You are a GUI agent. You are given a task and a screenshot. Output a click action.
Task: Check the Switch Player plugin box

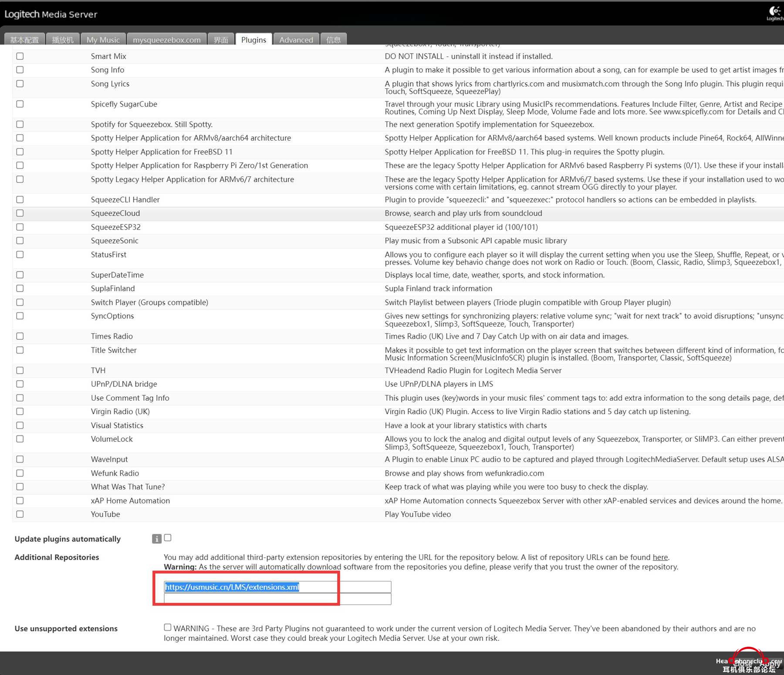(x=20, y=302)
